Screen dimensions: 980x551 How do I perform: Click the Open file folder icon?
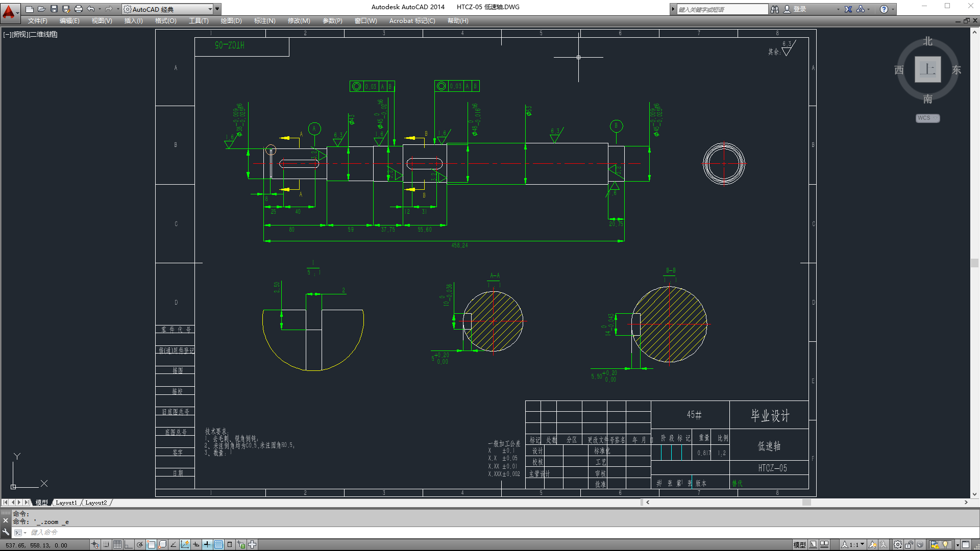coord(41,9)
